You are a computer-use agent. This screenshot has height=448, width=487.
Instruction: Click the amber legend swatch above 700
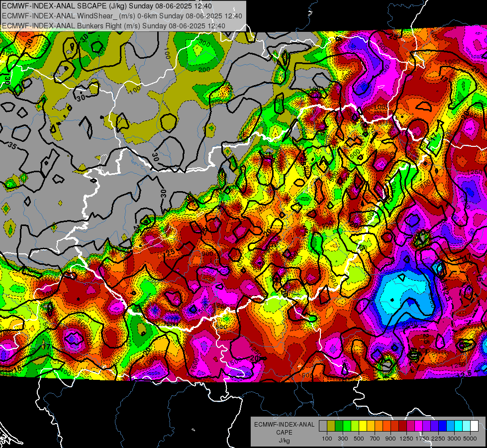[x=371, y=426]
